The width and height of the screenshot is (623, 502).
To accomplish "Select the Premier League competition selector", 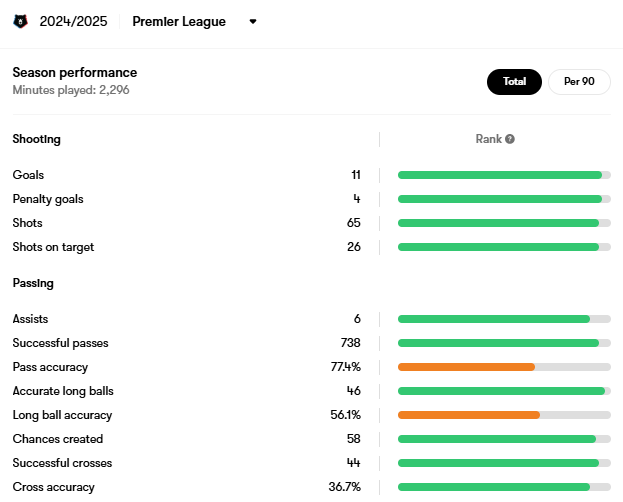I will 179,21.
